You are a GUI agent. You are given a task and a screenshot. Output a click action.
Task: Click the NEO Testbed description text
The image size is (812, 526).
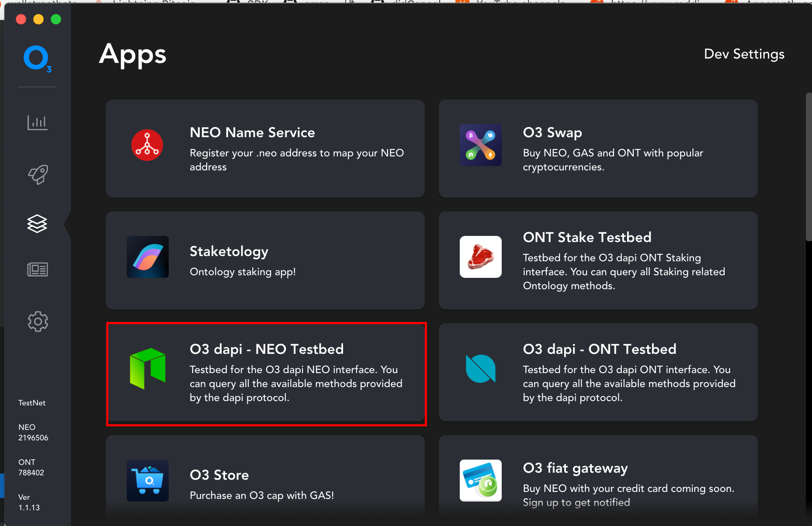296,384
